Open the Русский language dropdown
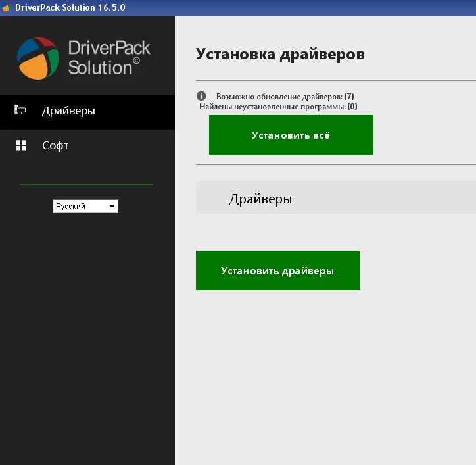This screenshot has height=465, width=476. click(x=85, y=207)
